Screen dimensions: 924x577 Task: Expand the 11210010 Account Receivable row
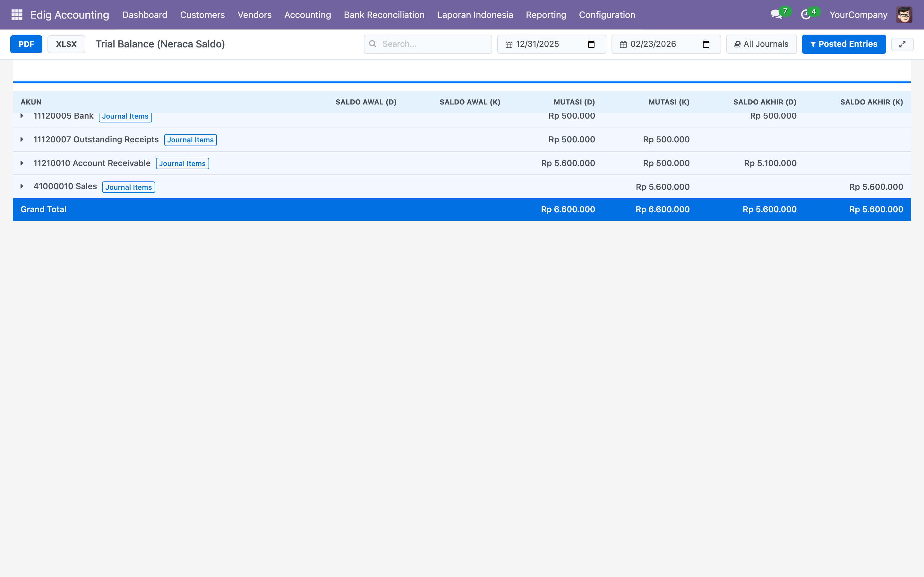[22, 163]
